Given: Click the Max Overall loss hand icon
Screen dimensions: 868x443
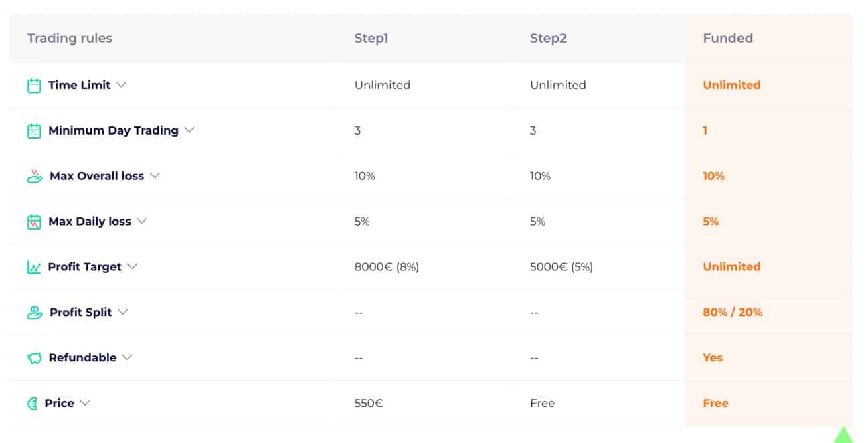Looking at the screenshot, I should click(35, 177).
